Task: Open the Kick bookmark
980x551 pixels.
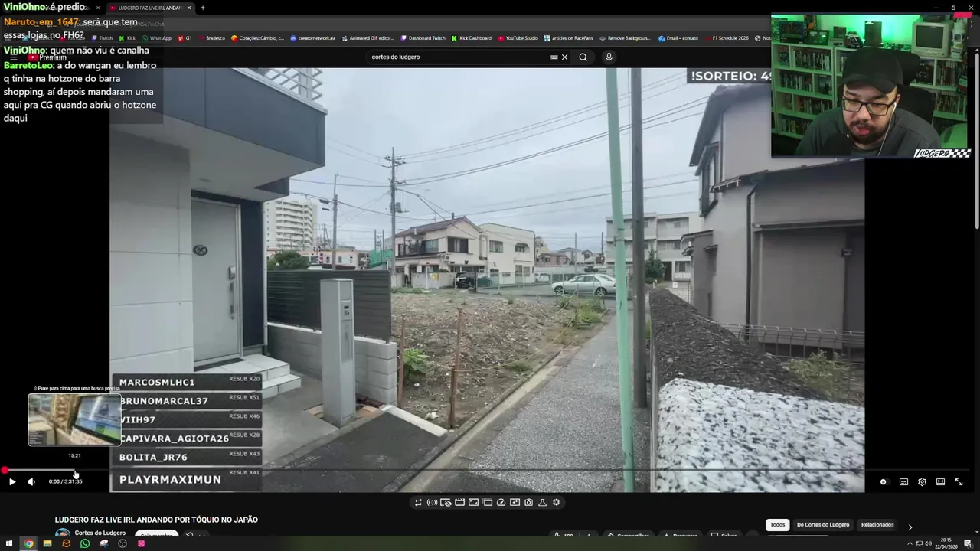Action: click(x=127, y=38)
